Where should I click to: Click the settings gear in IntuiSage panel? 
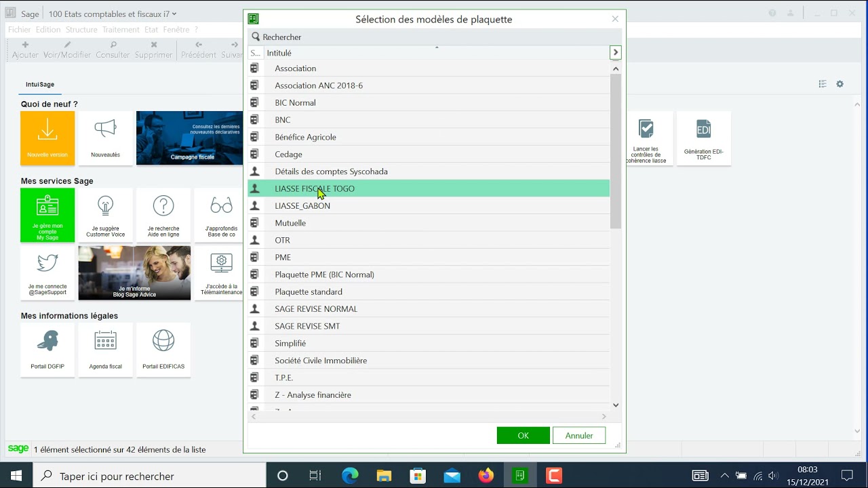coord(840,84)
